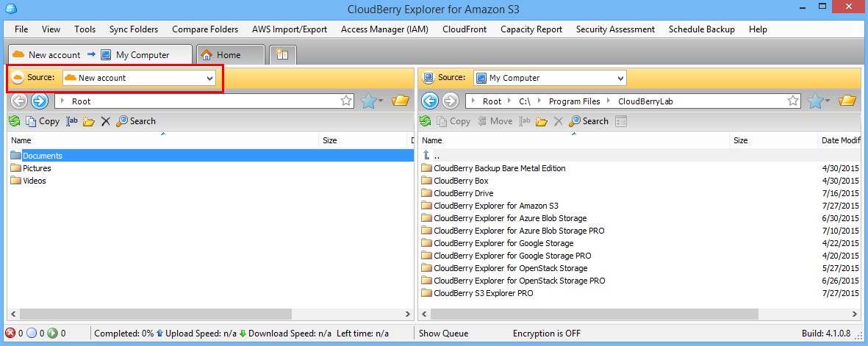Screen dimensions: 868x346
Task: Click the right pane forward arrow button
Action: tap(450, 101)
